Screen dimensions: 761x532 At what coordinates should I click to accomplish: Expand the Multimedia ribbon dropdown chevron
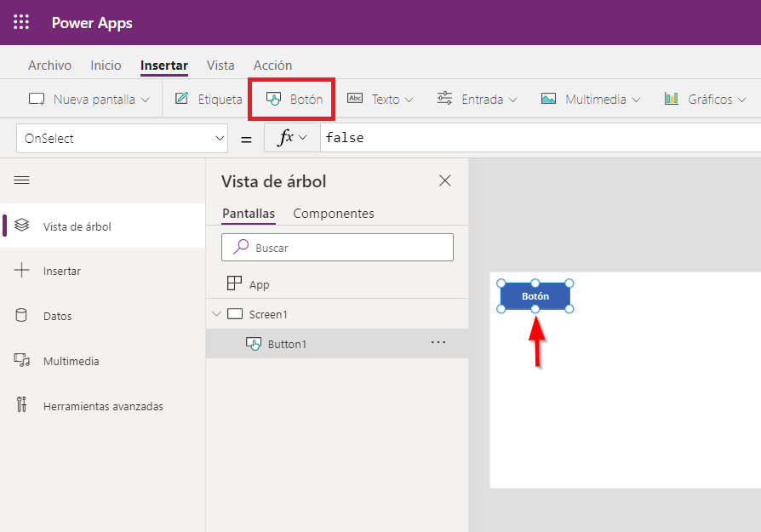[x=636, y=100]
